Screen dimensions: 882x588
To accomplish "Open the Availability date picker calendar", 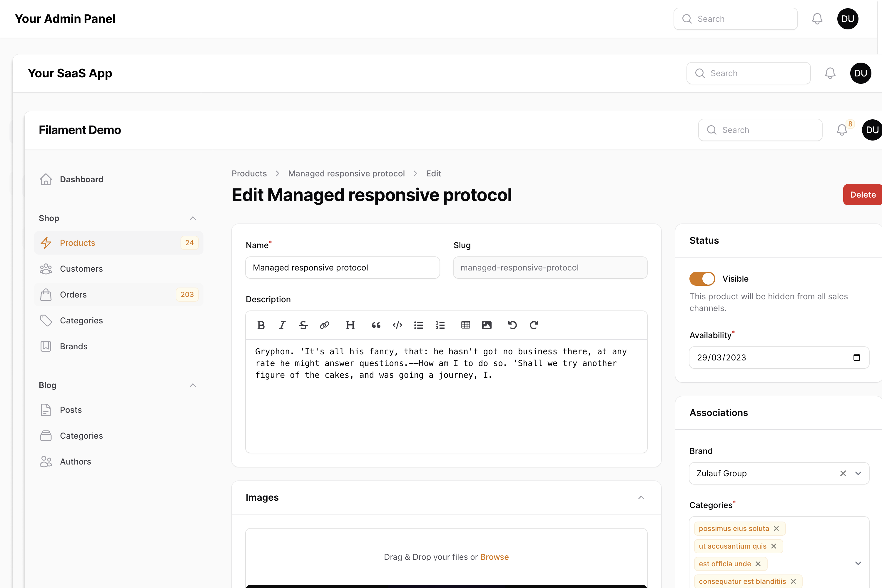I will [856, 358].
